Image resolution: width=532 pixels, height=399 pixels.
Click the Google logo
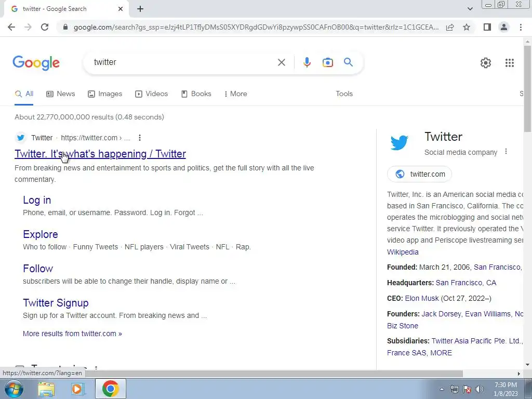point(36,63)
